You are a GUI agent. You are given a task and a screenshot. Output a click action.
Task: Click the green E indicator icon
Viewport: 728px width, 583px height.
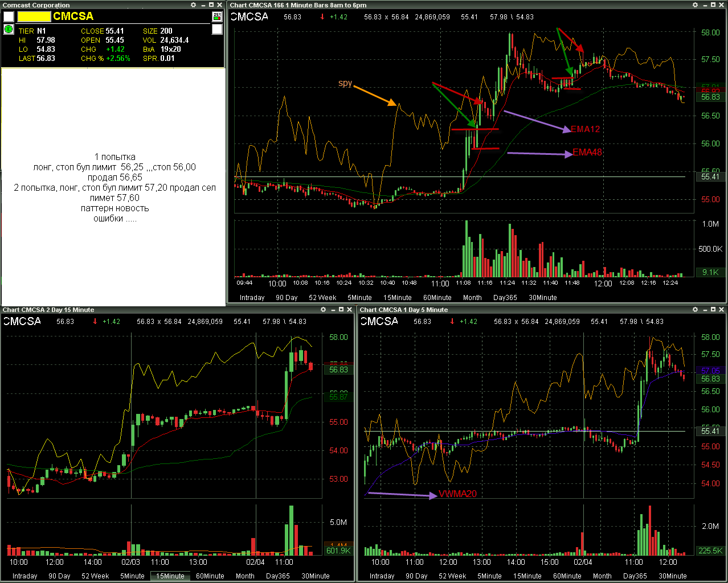(x=9, y=29)
